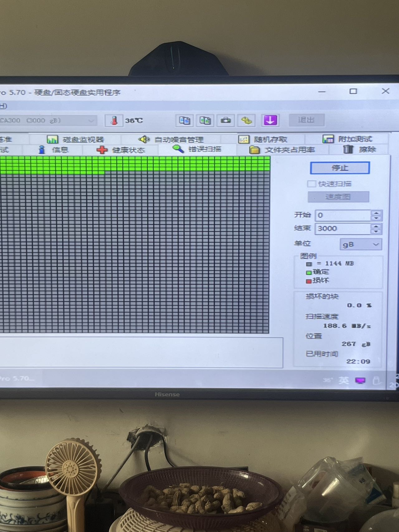Click the 退出 exit button
The image size is (399, 532).
click(x=306, y=120)
